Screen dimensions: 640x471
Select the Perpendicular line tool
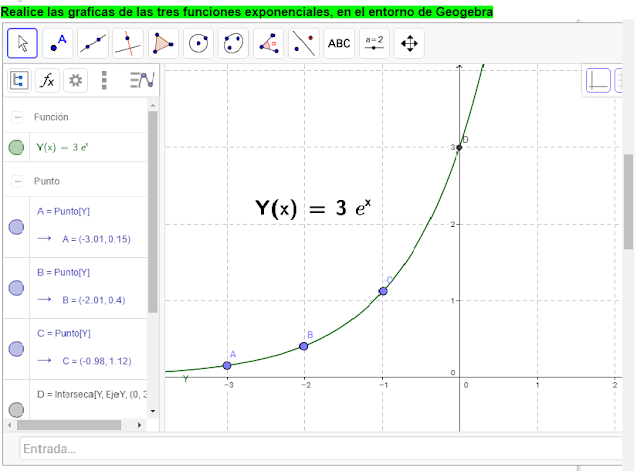tap(128, 43)
